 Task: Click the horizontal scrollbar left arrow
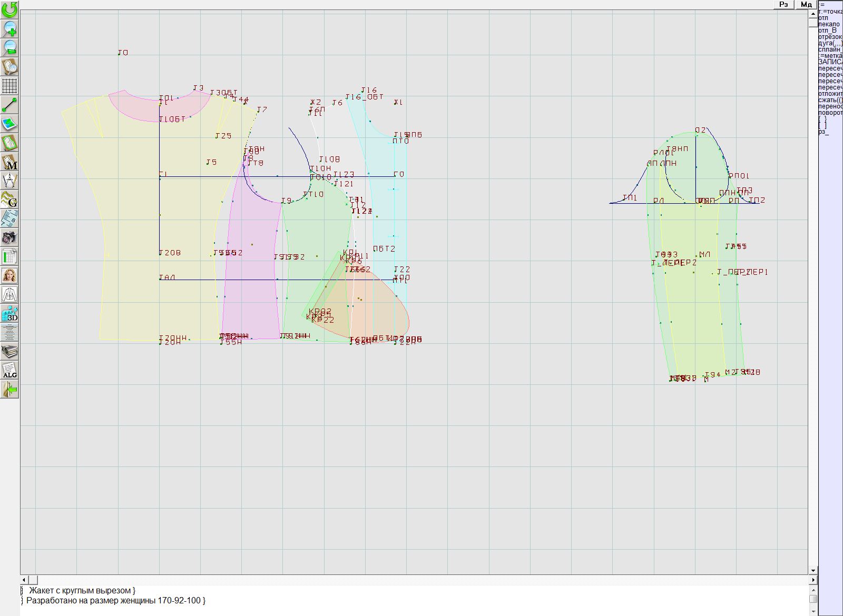click(24, 580)
